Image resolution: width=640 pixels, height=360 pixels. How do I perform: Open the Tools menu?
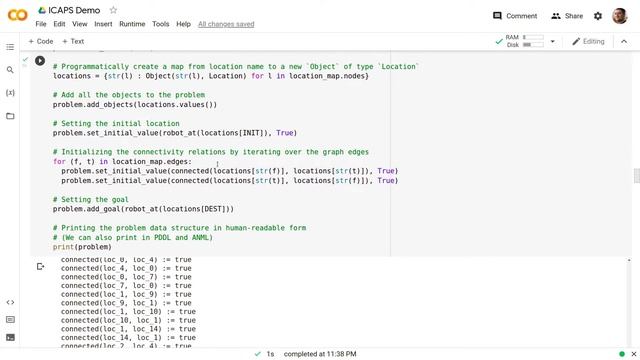tap(160, 24)
